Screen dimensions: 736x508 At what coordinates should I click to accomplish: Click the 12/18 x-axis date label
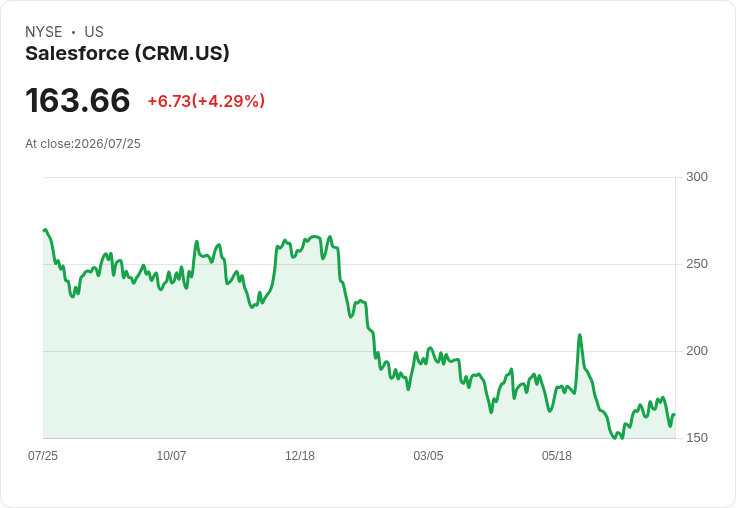(300, 455)
